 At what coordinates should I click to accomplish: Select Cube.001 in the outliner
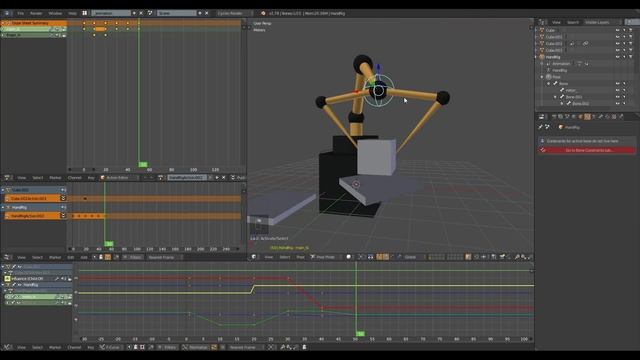tap(554, 37)
